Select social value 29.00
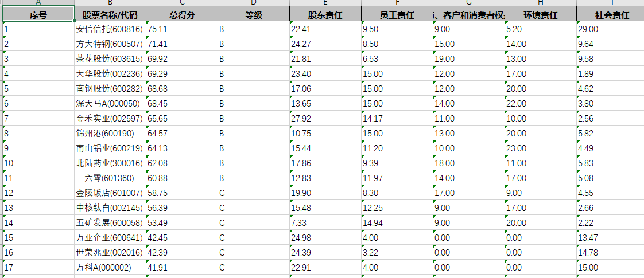644x278 pixels. click(610, 29)
